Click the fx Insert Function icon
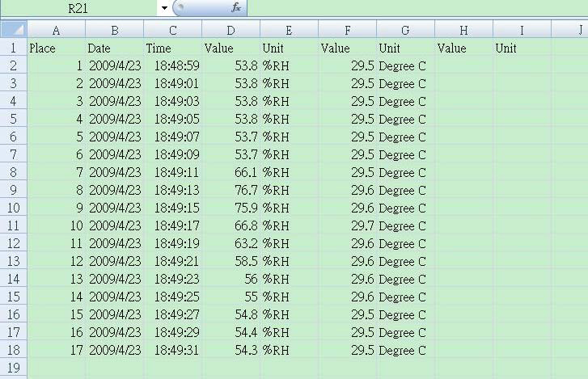 (236, 7)
